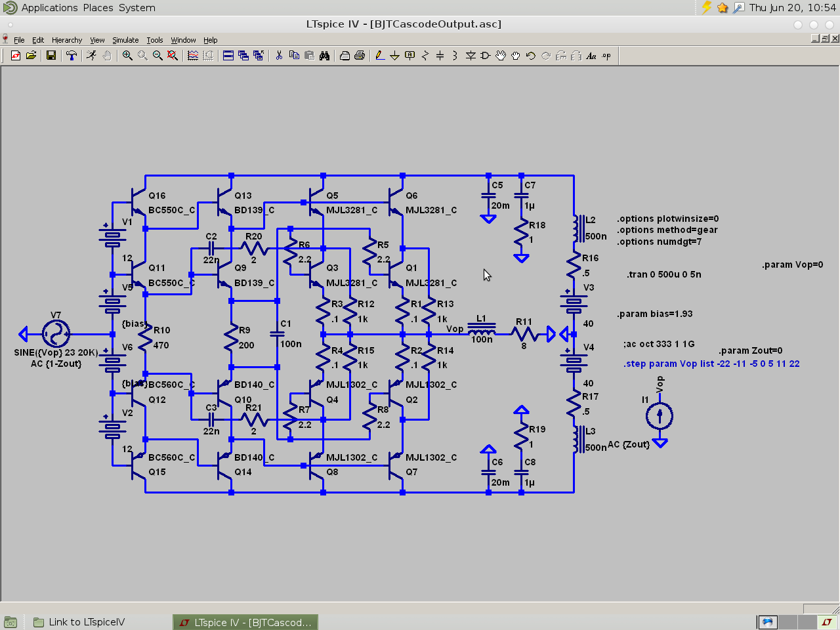The image size is (840, 630).
Task: Open the Hierarchy menu
Action: [x=67, y=40]
